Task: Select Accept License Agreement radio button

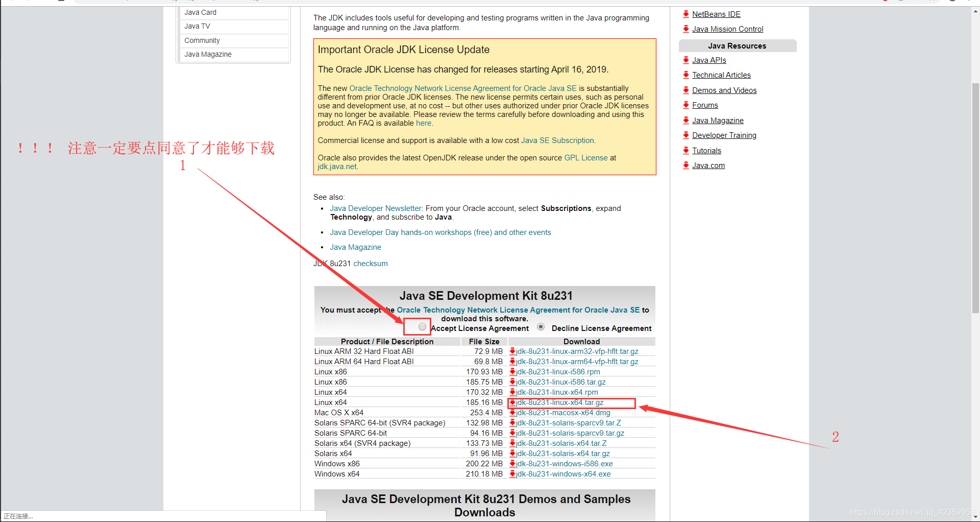Action: 422,326
